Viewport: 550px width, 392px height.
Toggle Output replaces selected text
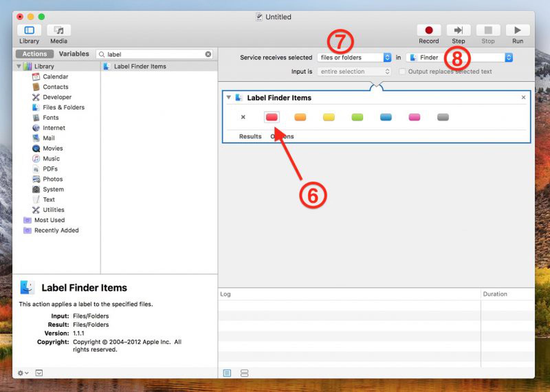point(402,71)
